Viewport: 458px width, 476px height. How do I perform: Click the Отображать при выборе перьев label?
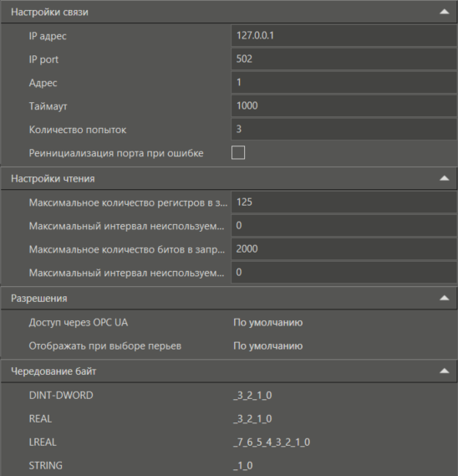point(105,345)
